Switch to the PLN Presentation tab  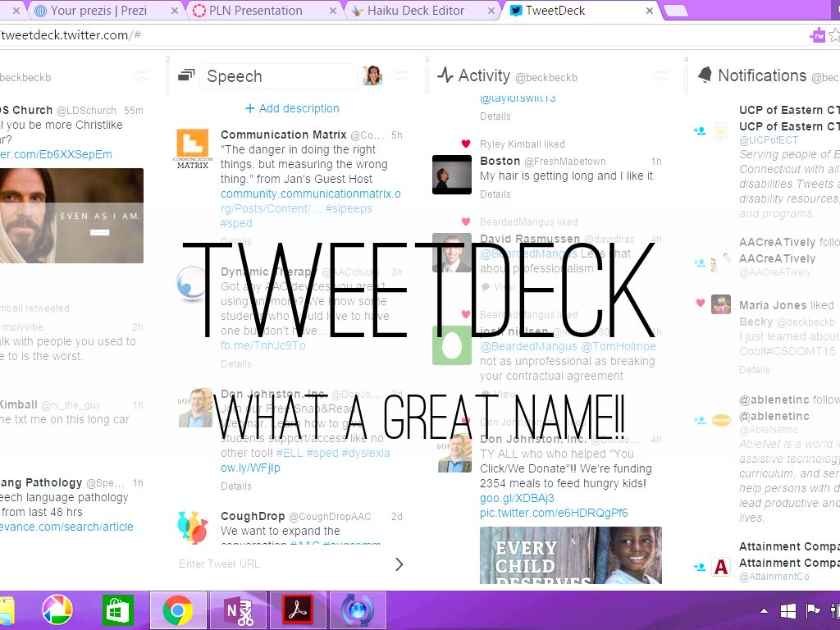tap(255, 11)
